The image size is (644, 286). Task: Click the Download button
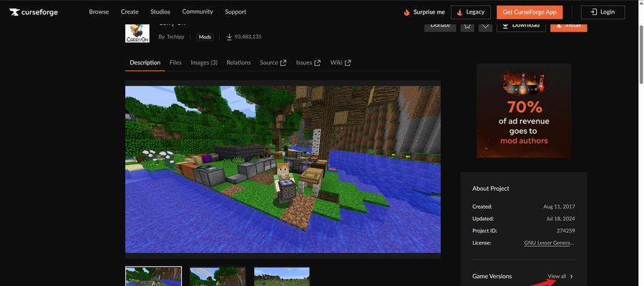click(521, 26)
